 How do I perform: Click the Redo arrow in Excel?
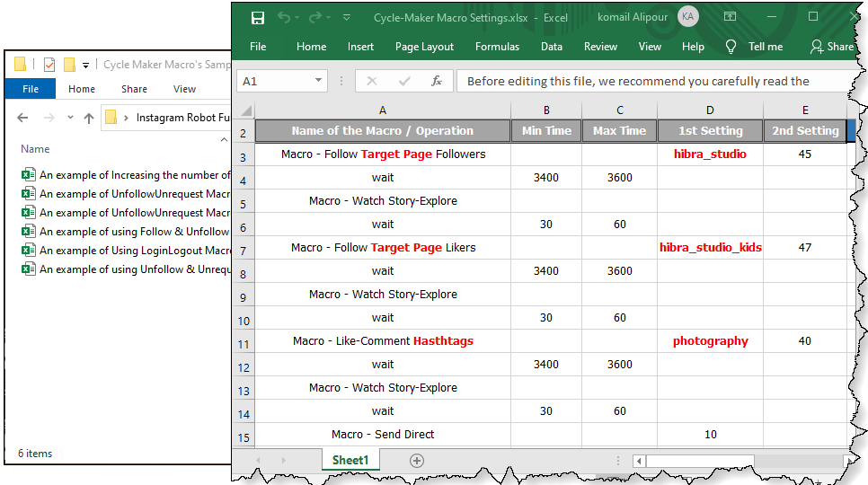point(315,18)
